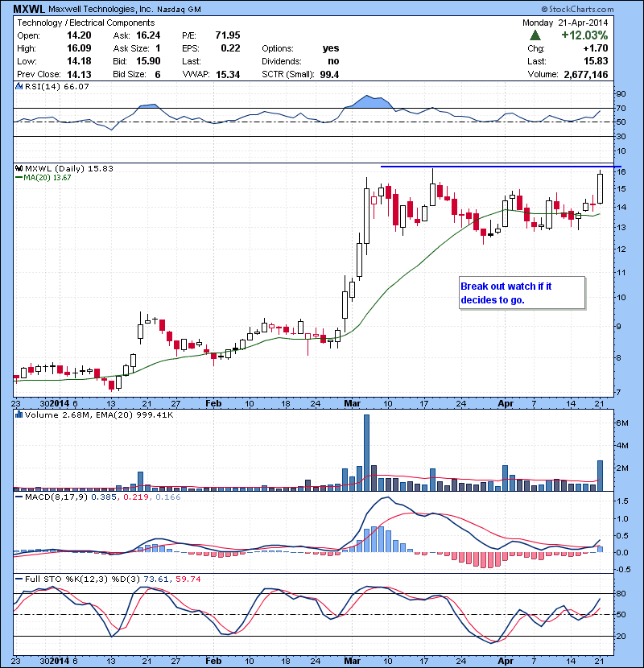
Task: Click the Feb label on price chart axis
Action: tap(213, 403)
